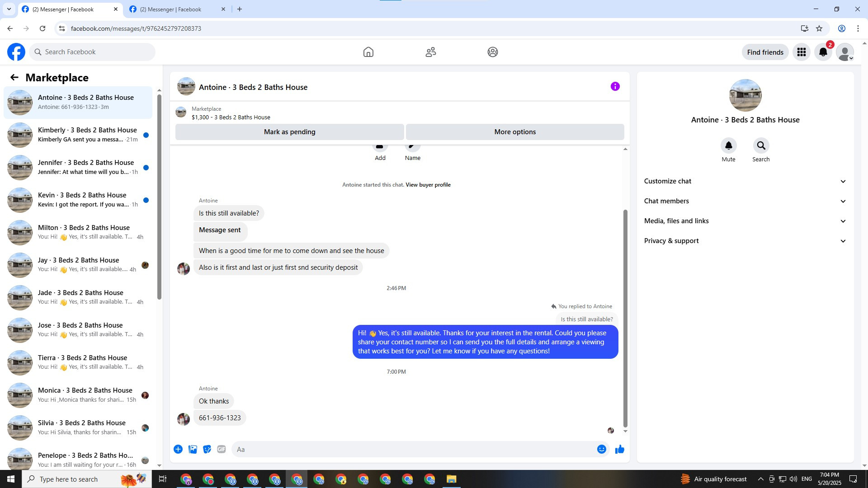Open the Kimberly conversation in the list
Viewport: 868px width, 488px height.
pos(79,135)
